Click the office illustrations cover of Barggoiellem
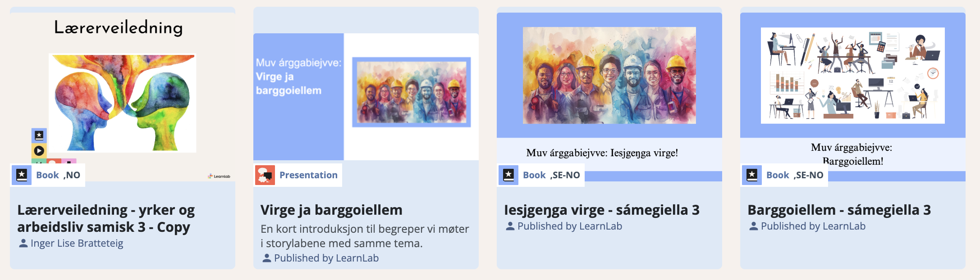 pyautogui.click(x=853, y=76)
